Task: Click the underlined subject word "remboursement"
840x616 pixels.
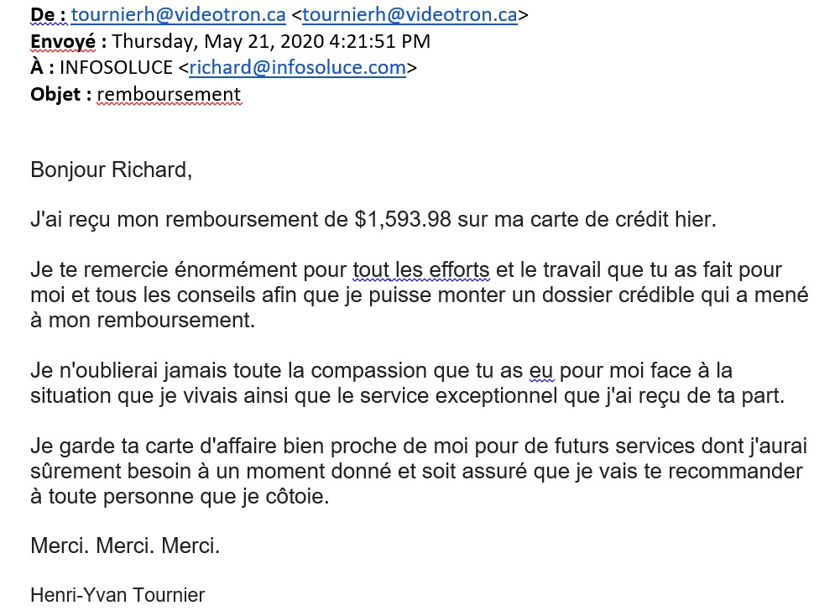Action: [169, 95]
